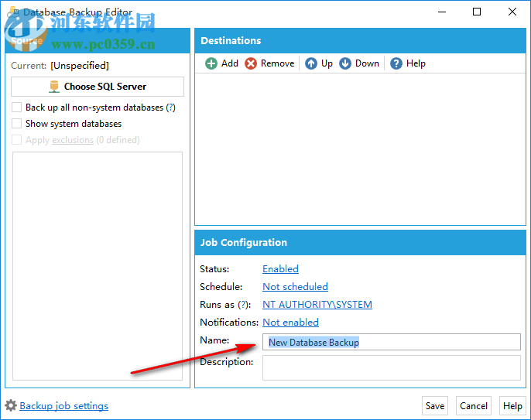
Task: Click the (?) hint next to non-system databases
Action: tap(170, 108)
